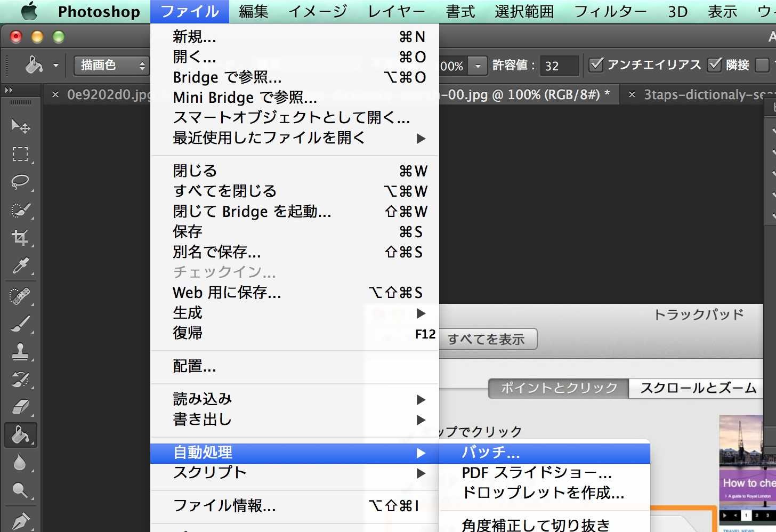Image resolution: width=776 pixels, height=532 pixels.
Task: Close the 0e9202d0.jpg document tab
Action: coord(55,95)
